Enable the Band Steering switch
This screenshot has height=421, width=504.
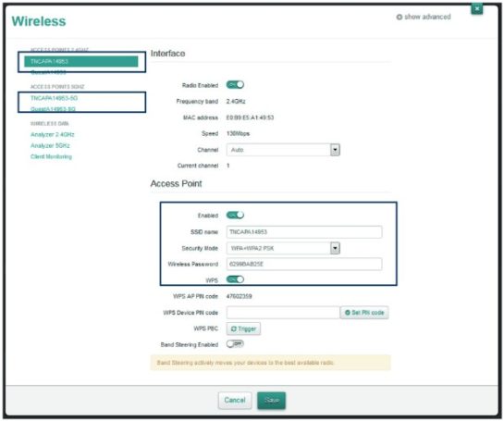[235, 344]
